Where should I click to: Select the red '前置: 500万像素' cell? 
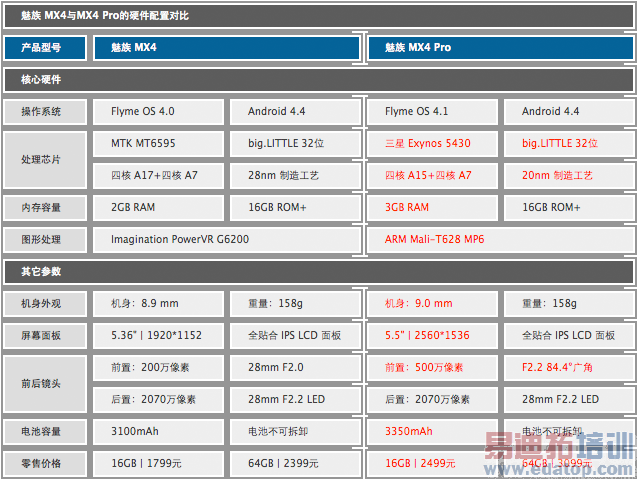[432, 368]
